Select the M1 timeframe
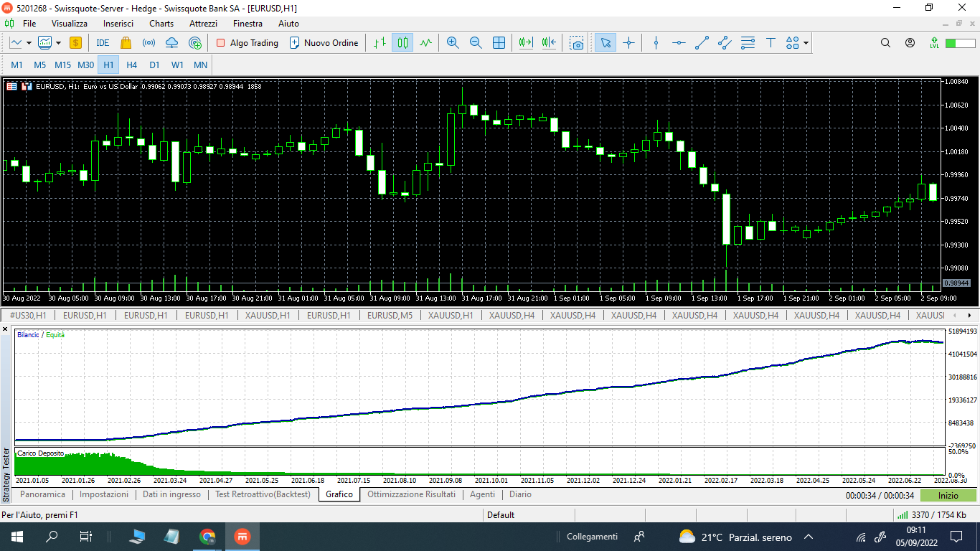This screenshot has height=551, width=980. [17, 65]
